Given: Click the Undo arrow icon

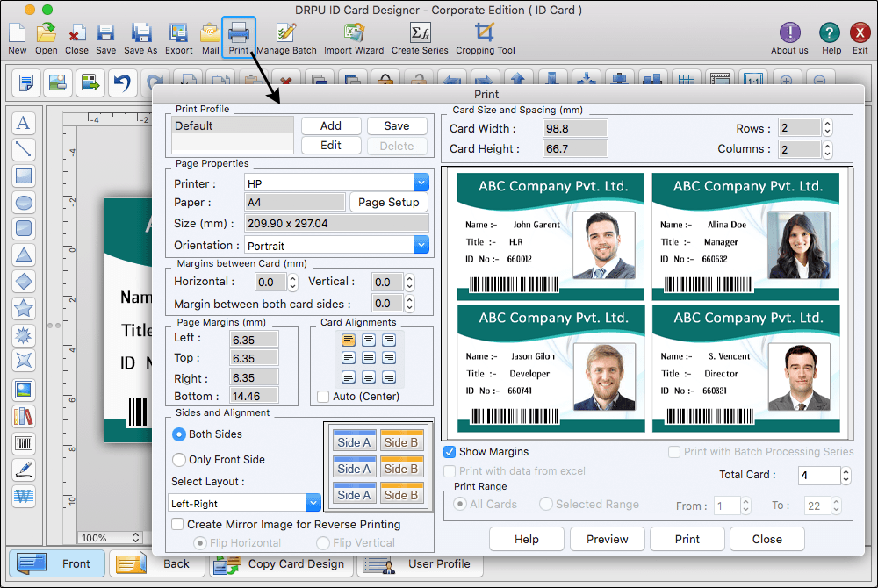Looking at the screenshot, I should point(122,82).
